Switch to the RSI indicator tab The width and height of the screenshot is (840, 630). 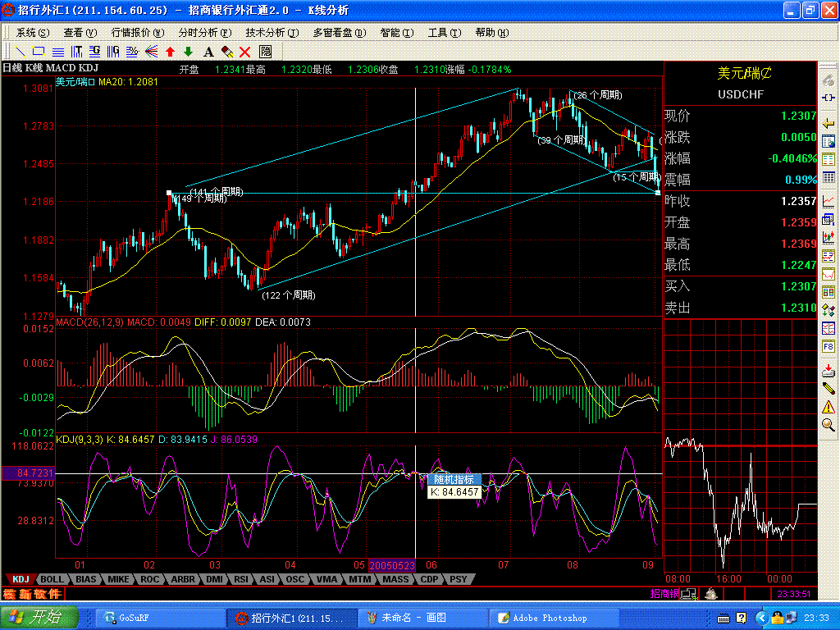[241, 579]
